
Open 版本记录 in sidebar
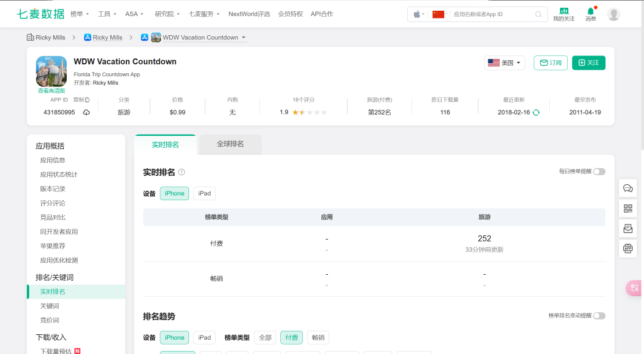pyautogui.click(x=52, y=189)
